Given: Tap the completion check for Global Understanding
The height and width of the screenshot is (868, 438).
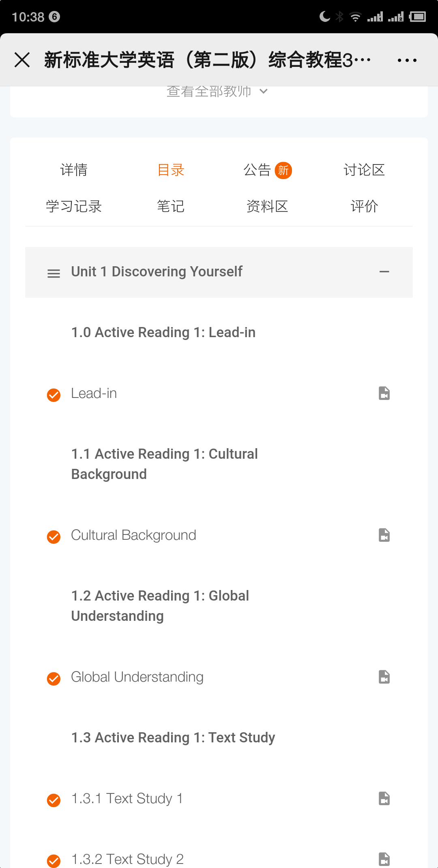Looking at the screenshot, I should pos(54,678).
